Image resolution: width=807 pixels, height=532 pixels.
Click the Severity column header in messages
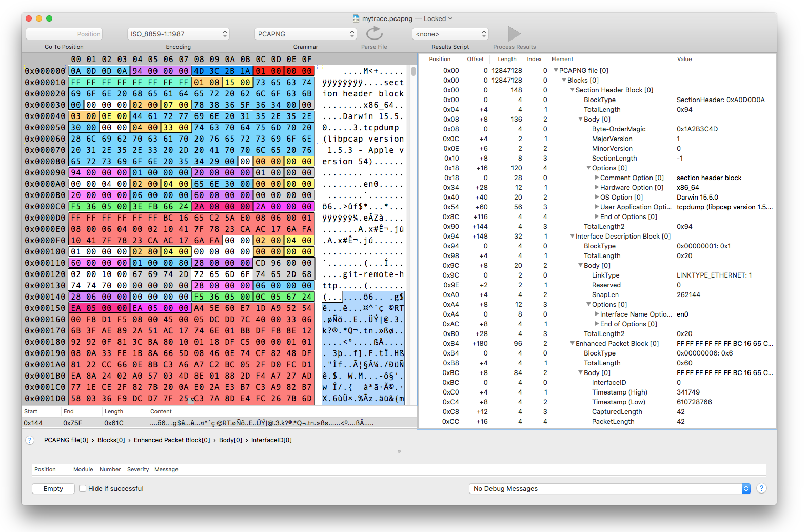(138, 469)
